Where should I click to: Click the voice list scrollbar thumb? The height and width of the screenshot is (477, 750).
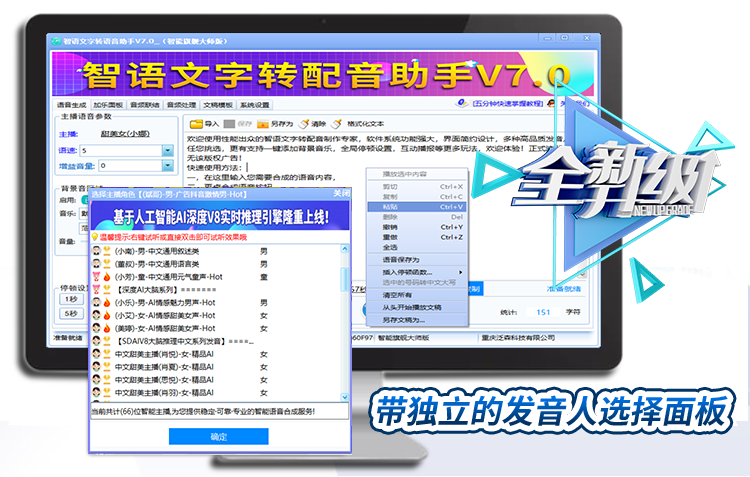click(x=344, y=278)
